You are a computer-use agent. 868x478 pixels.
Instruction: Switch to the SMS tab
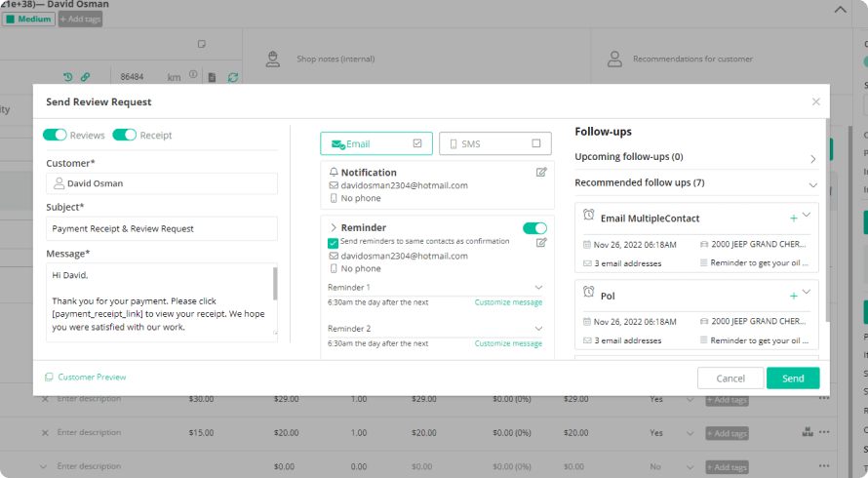point(494,144)
